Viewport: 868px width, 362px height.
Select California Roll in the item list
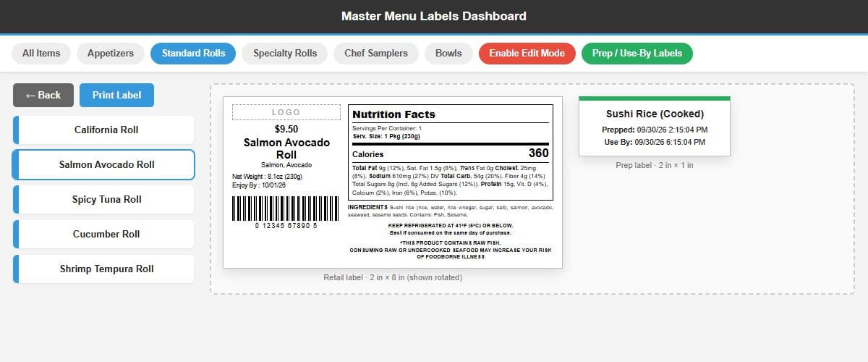(103, 130)
